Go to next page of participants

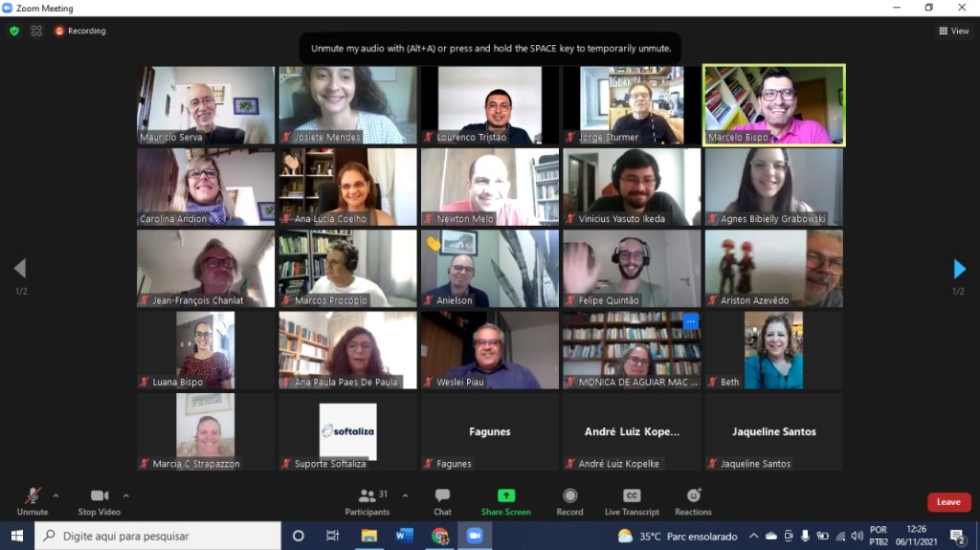click(x=959, y=269)
